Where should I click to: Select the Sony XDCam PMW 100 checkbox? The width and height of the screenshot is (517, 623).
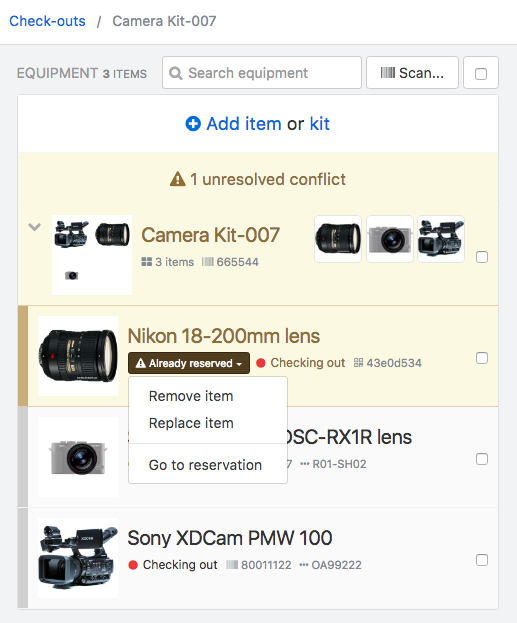click(482, 560)
